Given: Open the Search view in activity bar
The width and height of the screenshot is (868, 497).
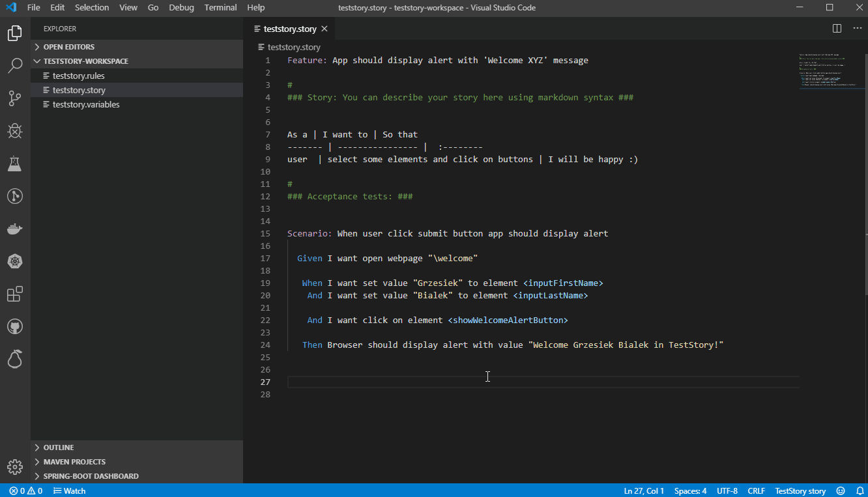Looking at the screenshot, I should [x=15, y=66].
